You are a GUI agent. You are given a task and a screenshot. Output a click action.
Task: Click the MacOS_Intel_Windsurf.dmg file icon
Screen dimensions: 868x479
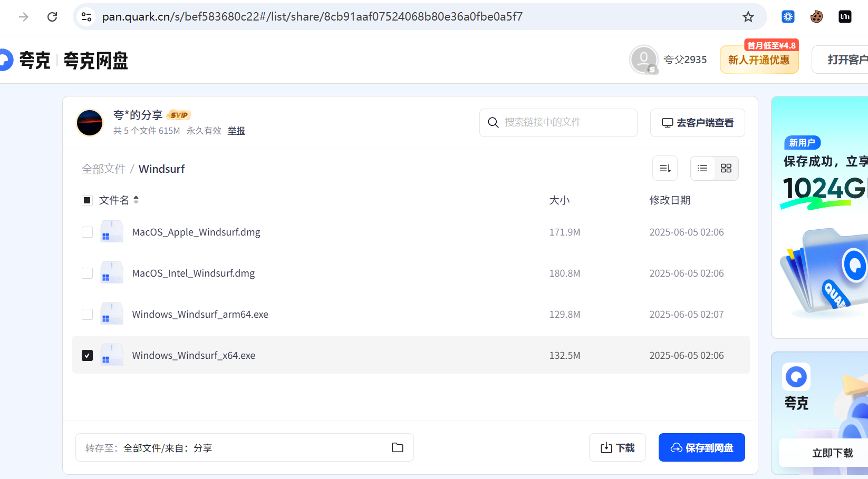tap(112, 273)
